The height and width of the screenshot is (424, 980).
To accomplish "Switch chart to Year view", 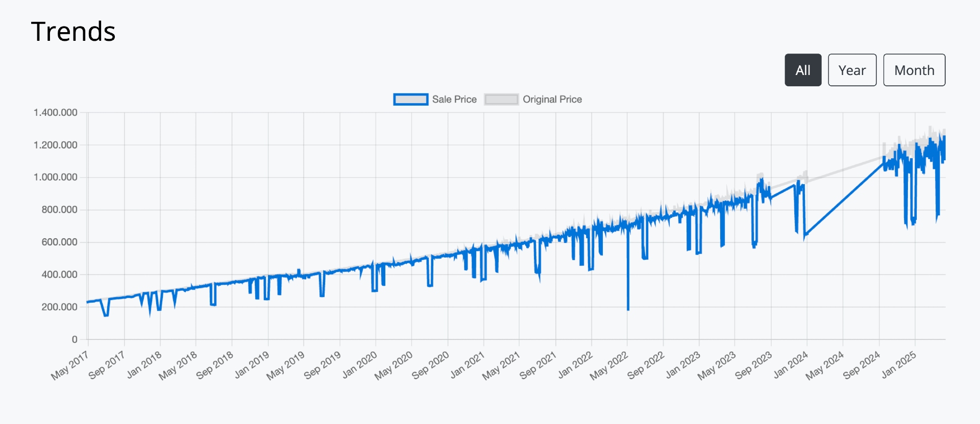I will click(852, 70).
